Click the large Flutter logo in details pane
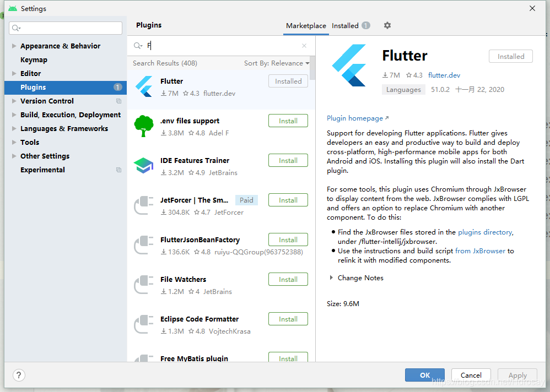 349,65
